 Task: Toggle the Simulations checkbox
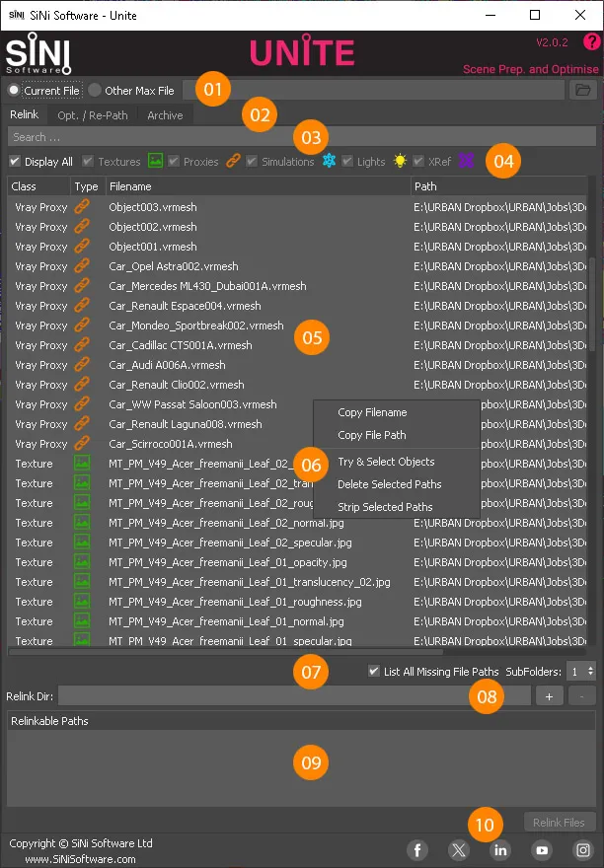(252, 161)
